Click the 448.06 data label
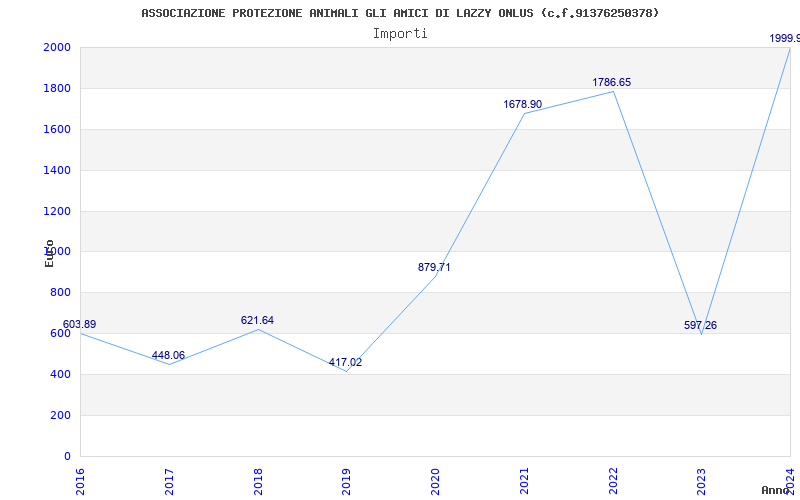 tap(168, 355)
